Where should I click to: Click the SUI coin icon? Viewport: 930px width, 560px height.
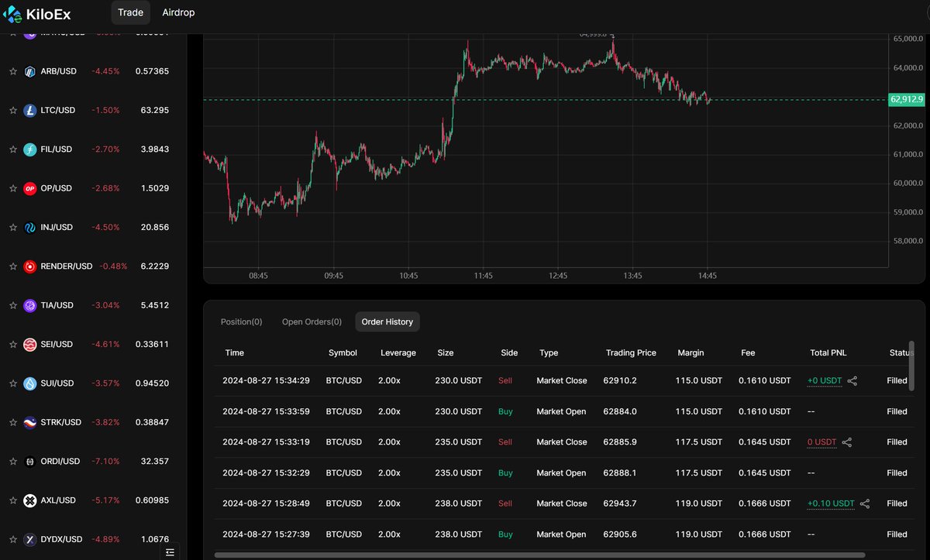click(x=30, y=383)
